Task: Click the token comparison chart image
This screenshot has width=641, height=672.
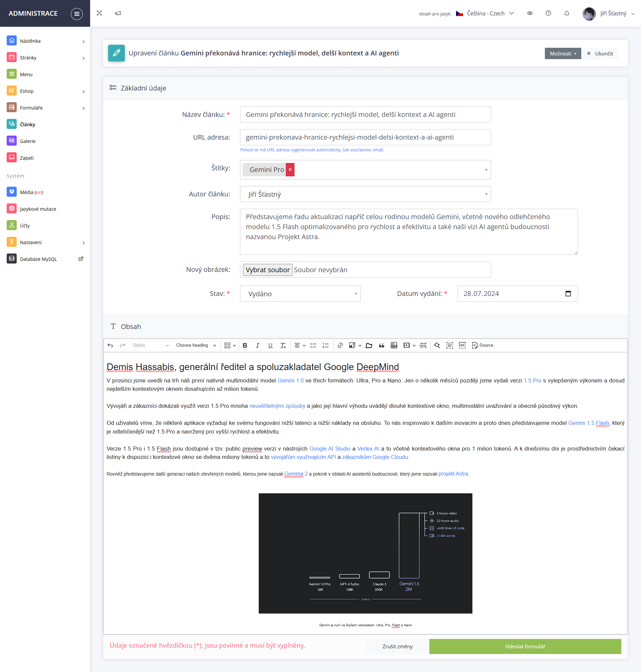Action: coord(365,553)
